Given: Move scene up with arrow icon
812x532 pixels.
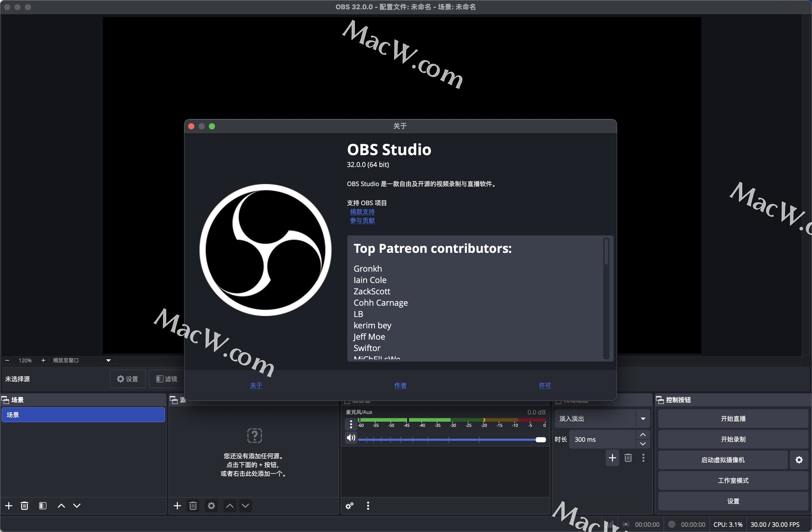Looking at the screenshot, I should tap(61, 506).
